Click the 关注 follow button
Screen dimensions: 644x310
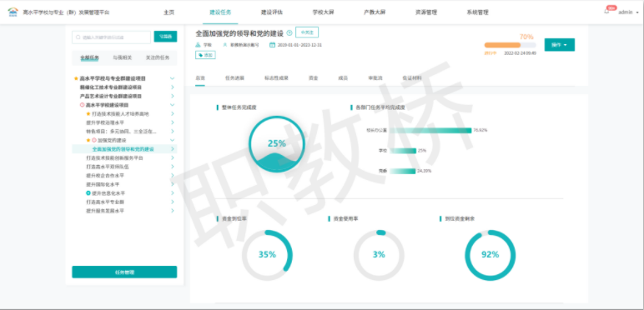[307, 32]
